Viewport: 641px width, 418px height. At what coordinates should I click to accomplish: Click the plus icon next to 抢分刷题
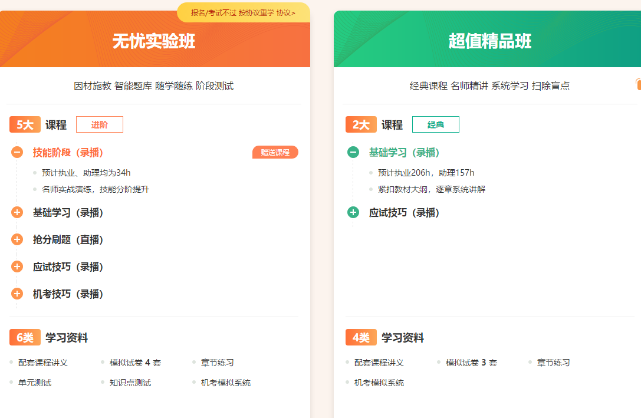point(17,239)
